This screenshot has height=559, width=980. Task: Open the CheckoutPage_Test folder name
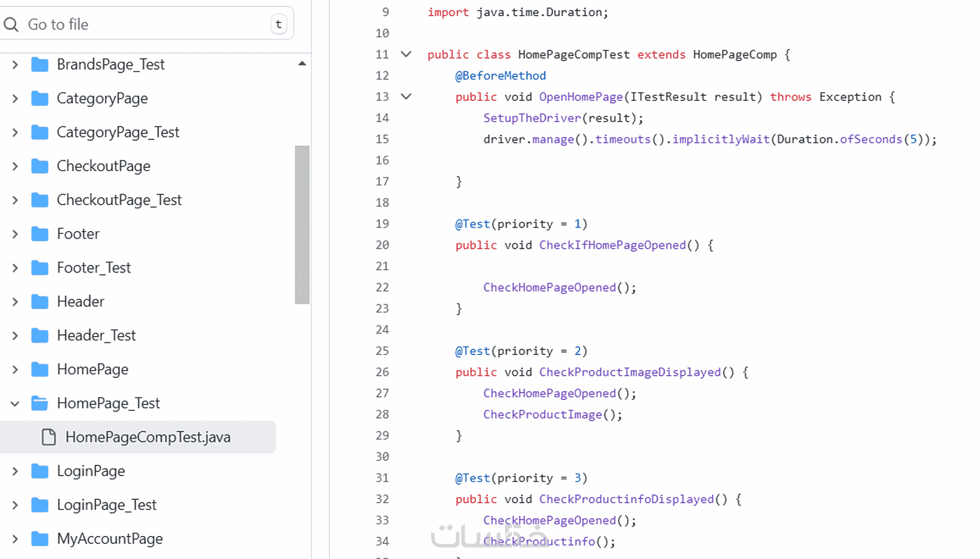coord(119,200)
